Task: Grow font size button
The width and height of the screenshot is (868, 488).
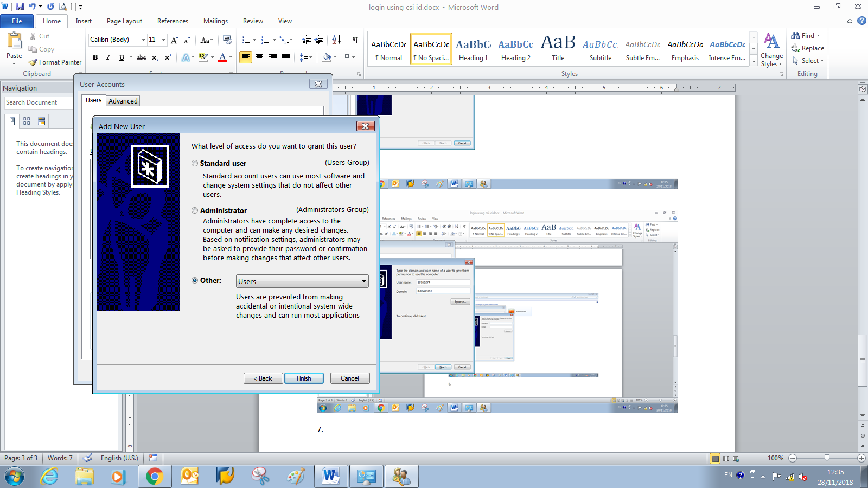Action: 174,40
